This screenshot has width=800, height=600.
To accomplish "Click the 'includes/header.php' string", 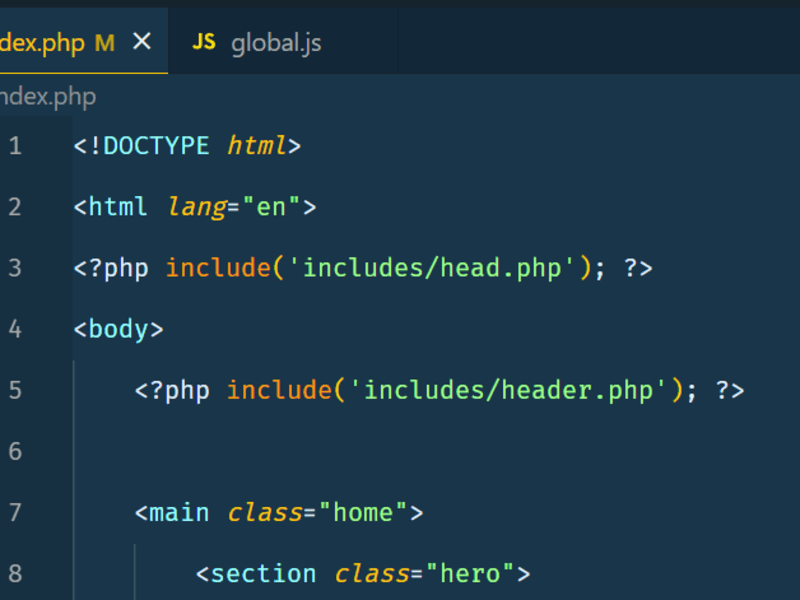I will tap(509, 391).
